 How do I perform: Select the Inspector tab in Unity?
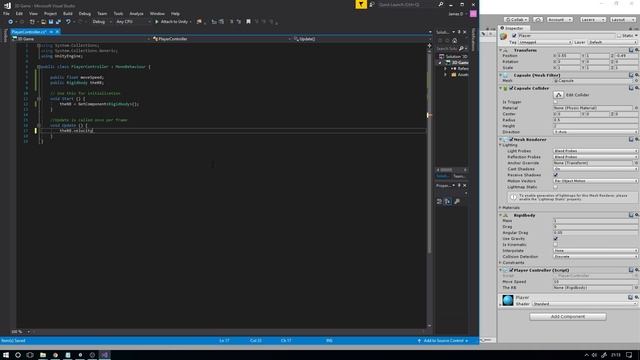click(514, 28)
